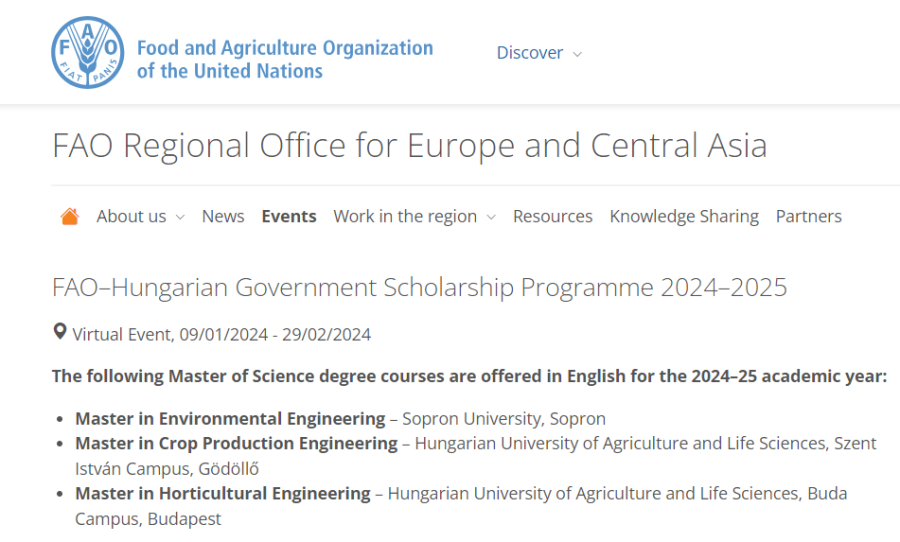The image size is (900, 542).
Task: Expand the About us chevron
Action: pyautogui.click(x=180, y=217)
